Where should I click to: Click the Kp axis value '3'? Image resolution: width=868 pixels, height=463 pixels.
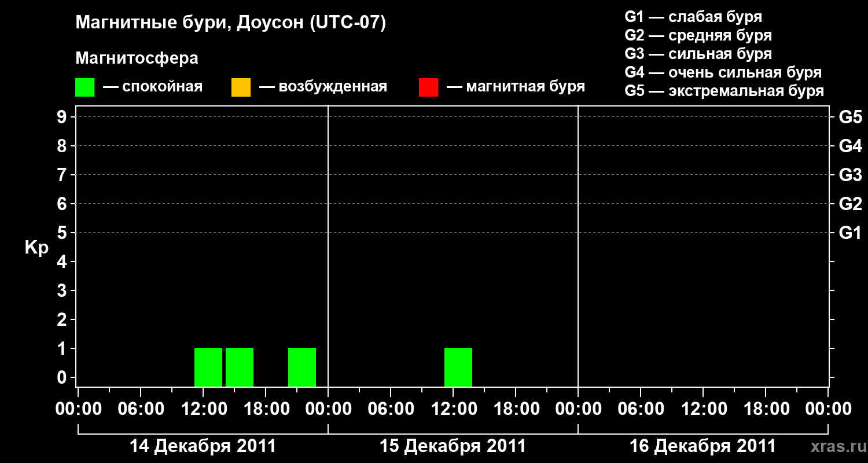click(63, 291)
